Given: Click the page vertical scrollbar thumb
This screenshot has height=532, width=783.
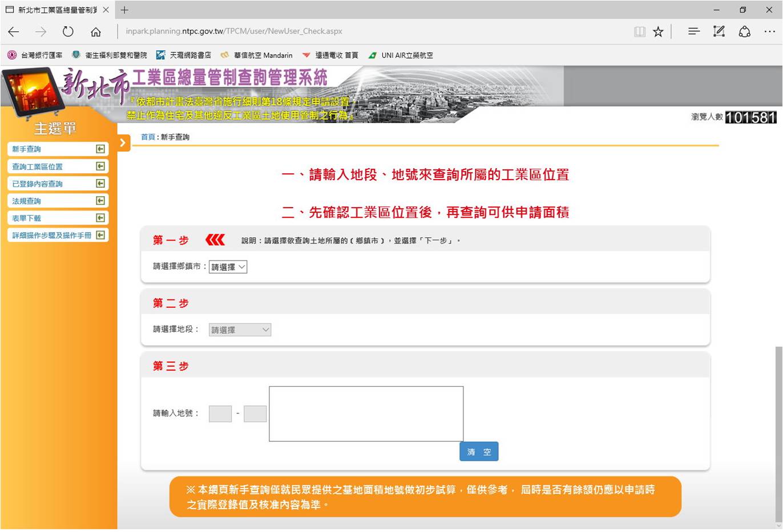Looking at the screenshot, I should [x=778, y=433].
